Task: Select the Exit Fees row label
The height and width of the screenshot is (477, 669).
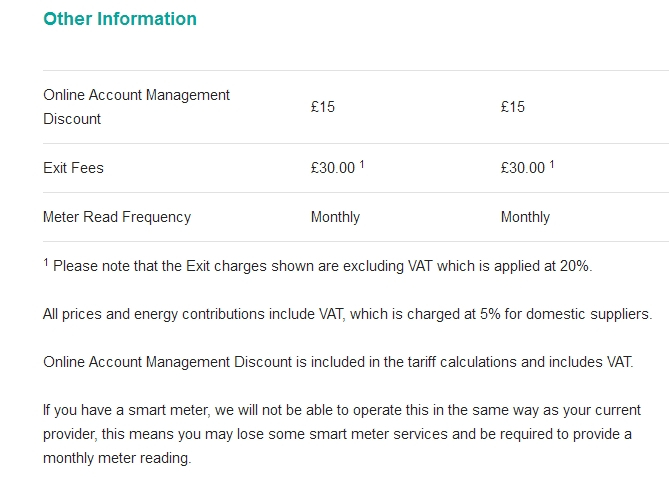Action: pos(73,168)
